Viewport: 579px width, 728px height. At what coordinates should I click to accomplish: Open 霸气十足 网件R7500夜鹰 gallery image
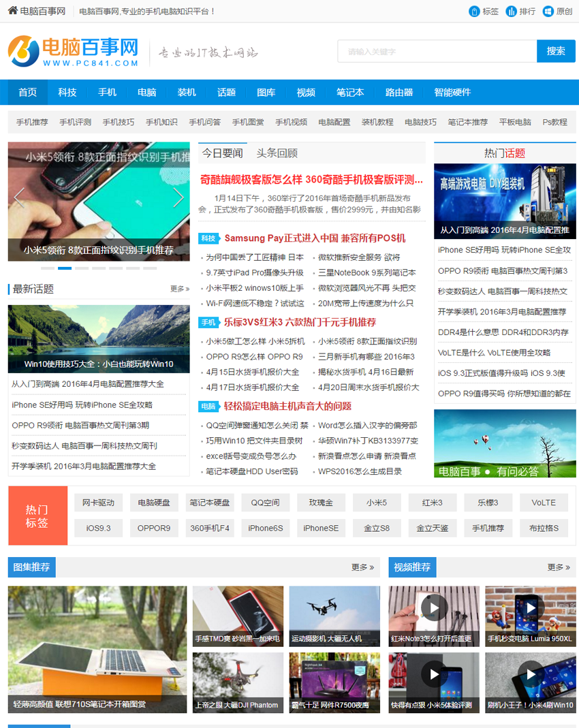[x=334, y=682]
